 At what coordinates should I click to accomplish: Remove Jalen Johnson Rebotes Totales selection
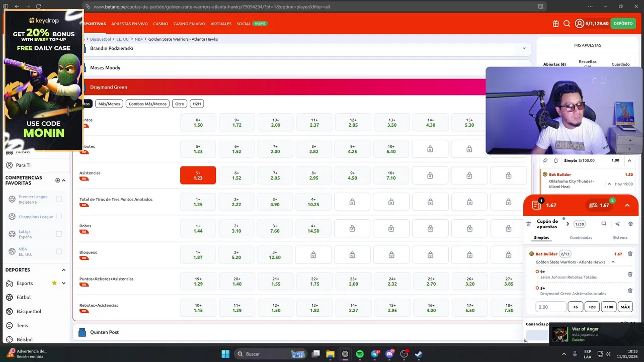[630, 274]
